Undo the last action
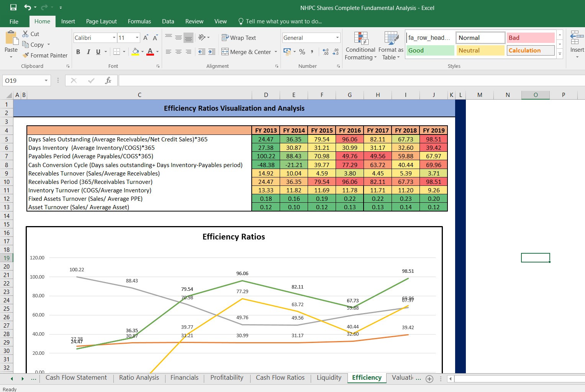This screenshot has width=585, height=392. 28,8
